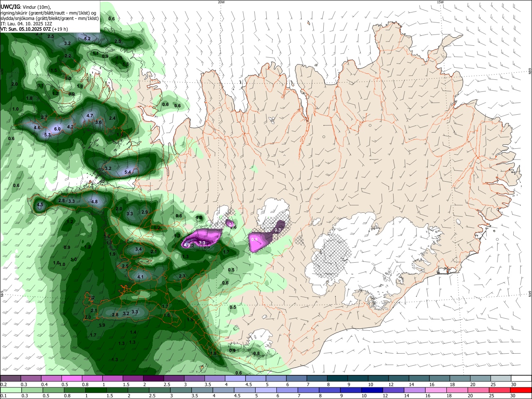532x399 pixels.
Task: Click the 5.3 precipitation value on the map
Action: click(47, 135)
